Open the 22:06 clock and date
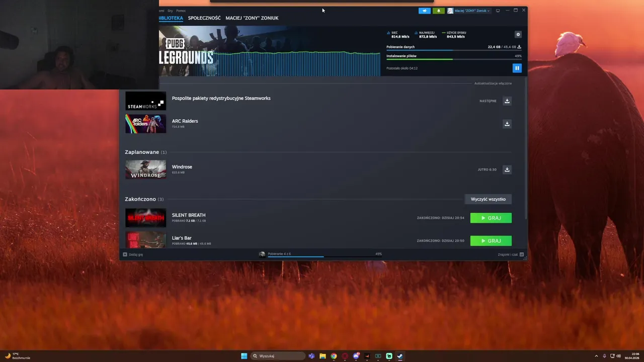644x362 pixels. 631,356
